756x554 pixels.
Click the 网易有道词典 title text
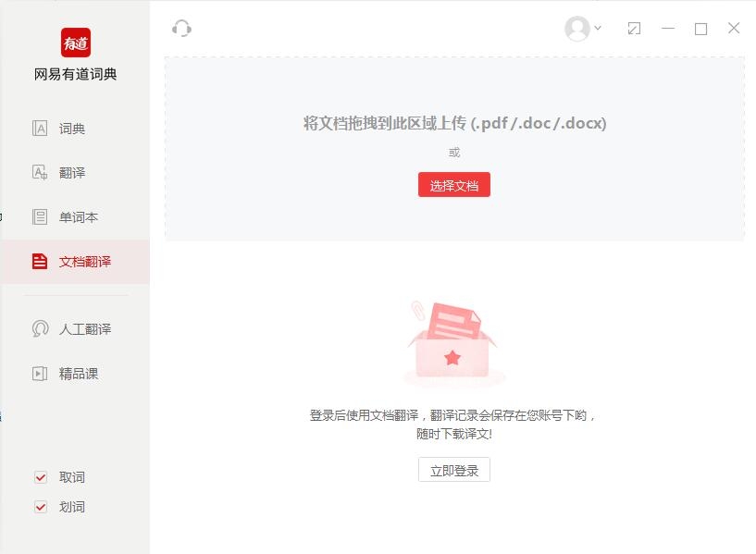point(75,74)
